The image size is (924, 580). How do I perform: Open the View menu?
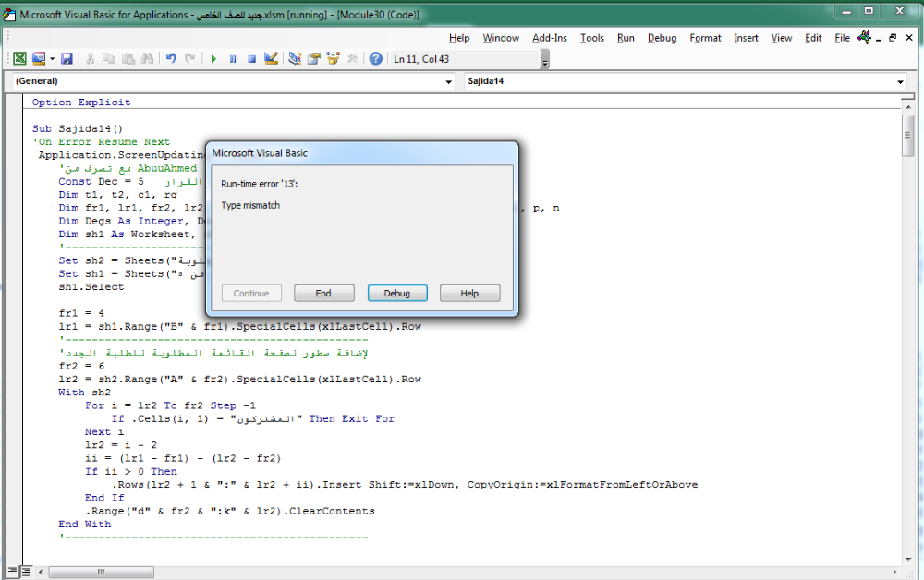[x=782, y=38]
